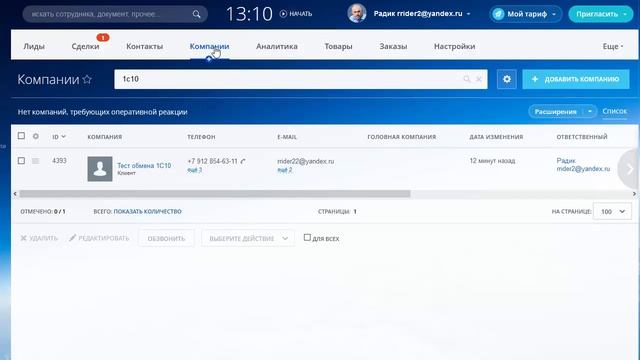640x360 pixels.
Task: Open the per-page 100 selector
Action: [612, 211]
